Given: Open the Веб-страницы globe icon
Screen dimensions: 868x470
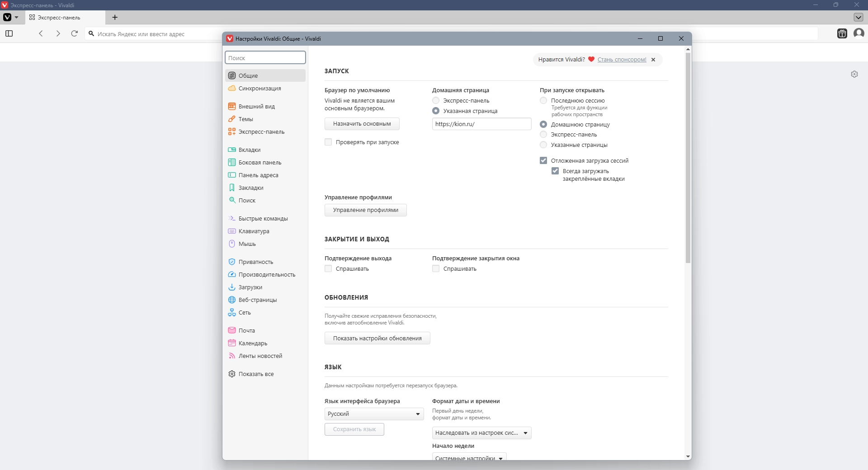Looking at the screenshot, I should coord(232,300).
